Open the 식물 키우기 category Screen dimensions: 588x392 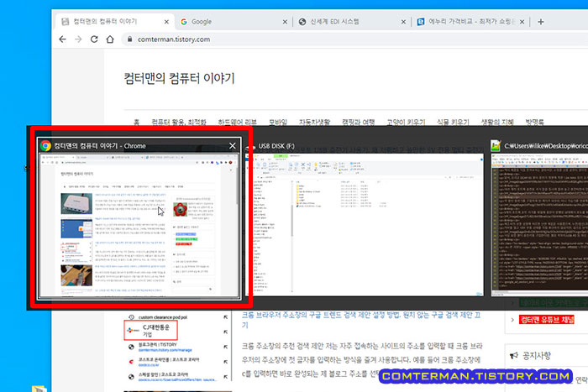[453, 123]
